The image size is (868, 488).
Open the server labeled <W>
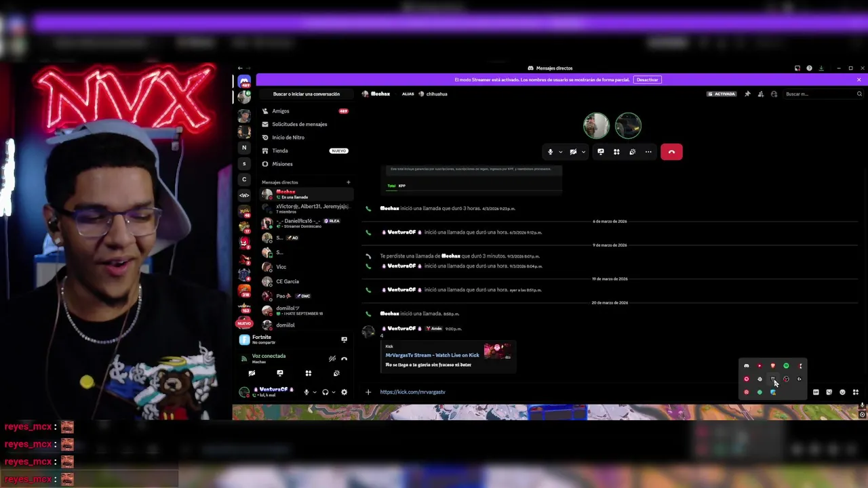244,195
